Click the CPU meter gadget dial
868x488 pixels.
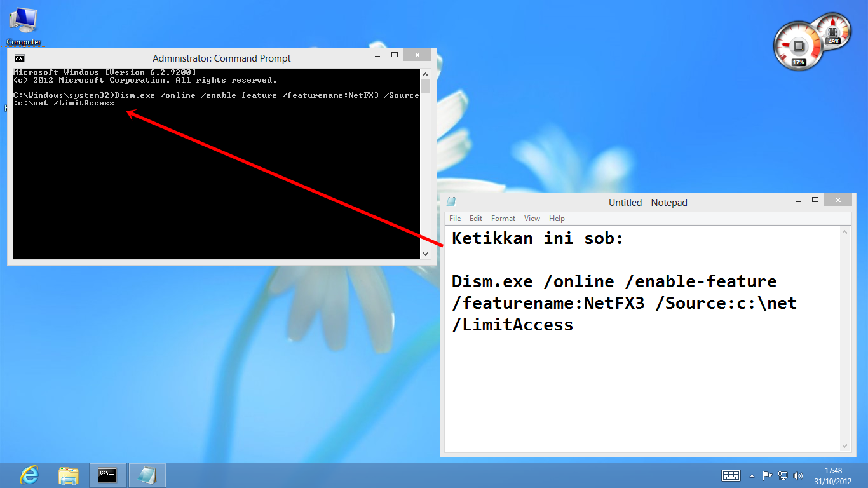pos(798,45)
